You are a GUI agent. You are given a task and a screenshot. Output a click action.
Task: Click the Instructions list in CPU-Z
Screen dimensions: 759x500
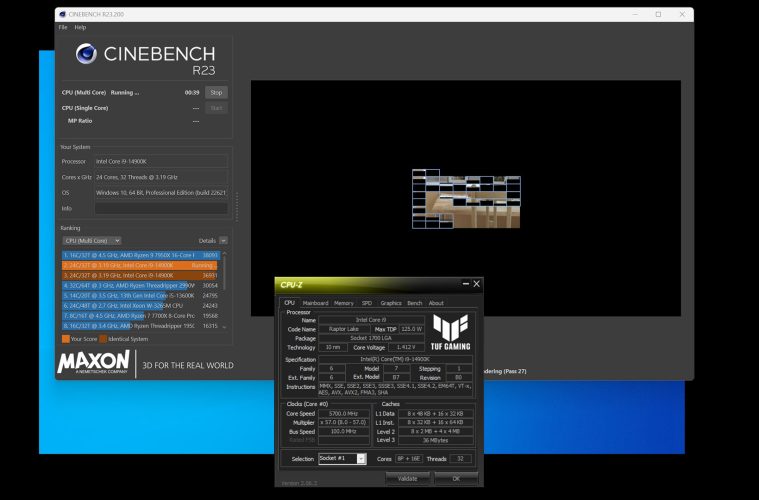point(395,390)
